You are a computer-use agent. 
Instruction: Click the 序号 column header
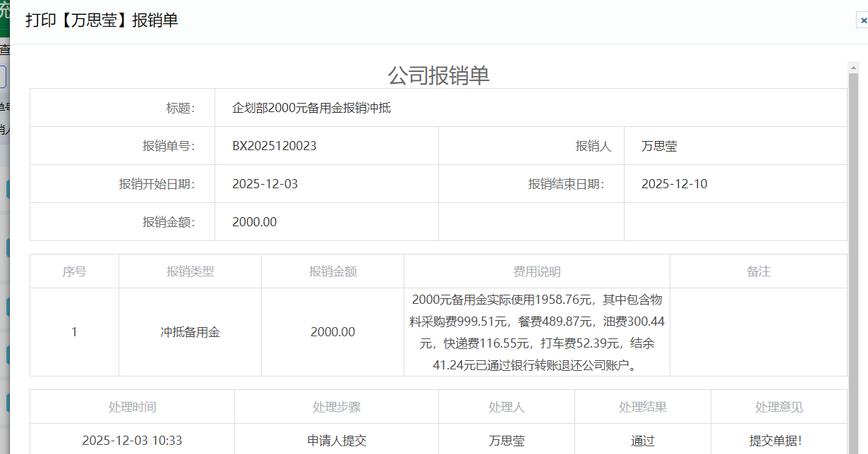74,271
